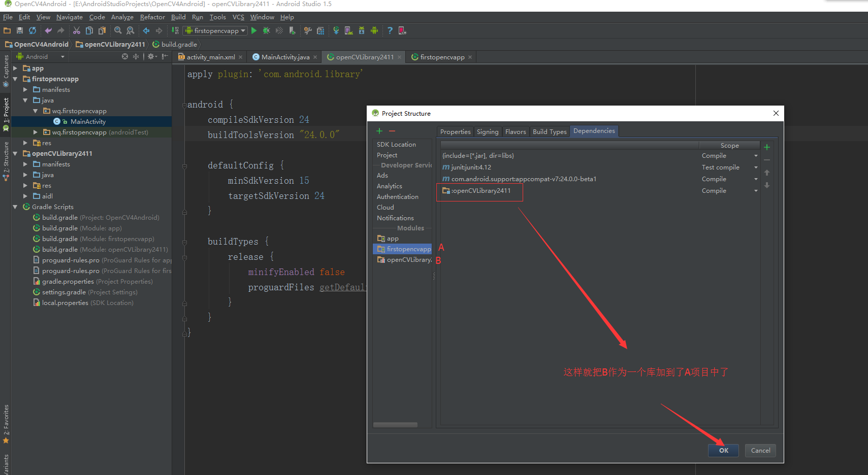Viewport: 868px width, 475px height.
Task: Collapse the Gradle Scripts node
Action: point(15,207)
